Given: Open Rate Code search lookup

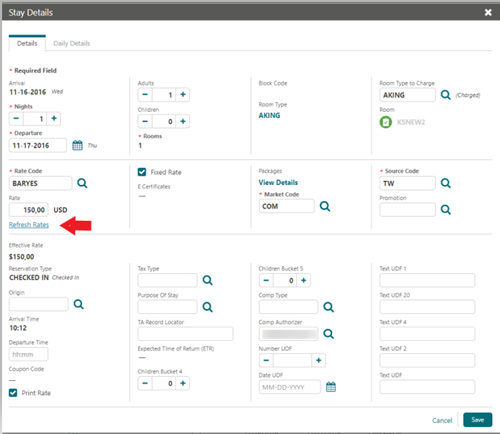Looking at the screenshot, I should tap(82, 183).
